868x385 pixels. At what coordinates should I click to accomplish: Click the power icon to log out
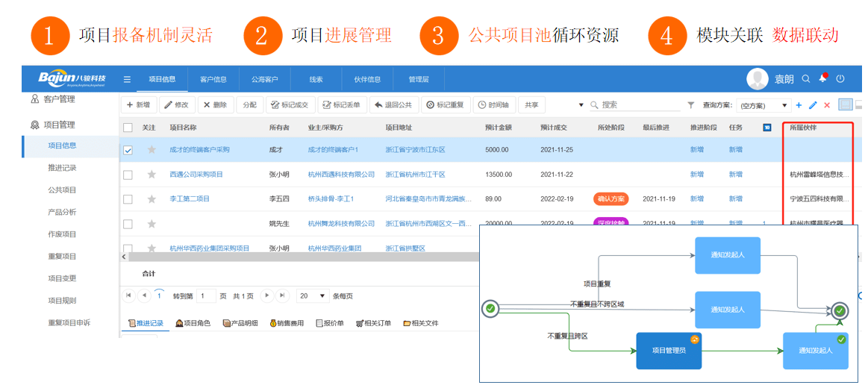840,78
